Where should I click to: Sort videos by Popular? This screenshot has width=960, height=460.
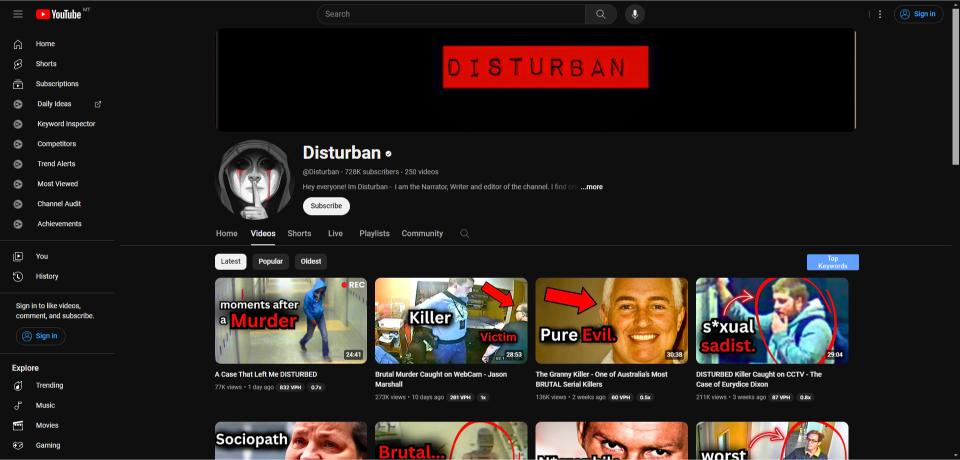271,262
